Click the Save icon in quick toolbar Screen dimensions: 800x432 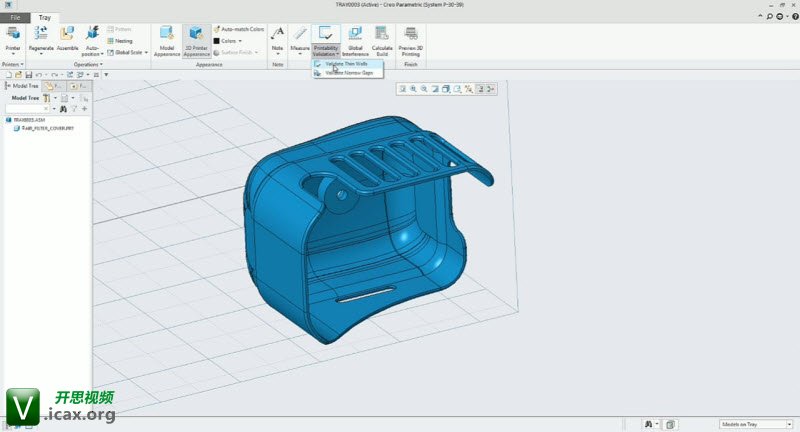pyautogui.click(x=28, y=74)
